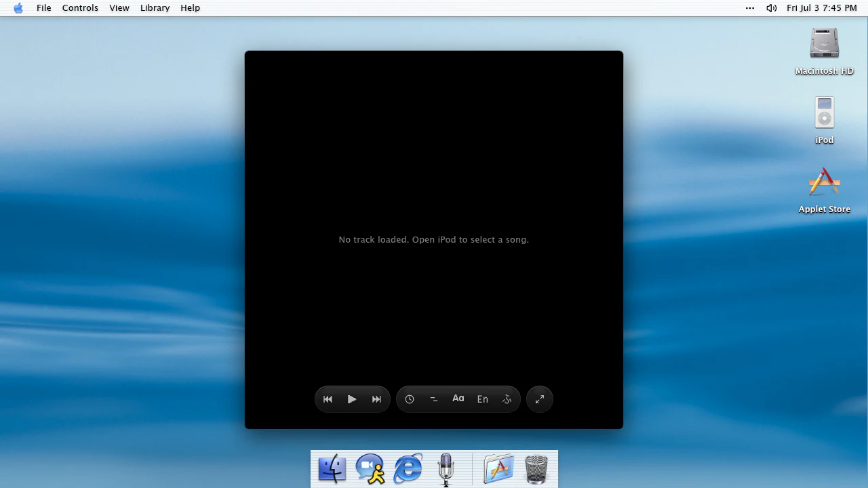Open the clock timing offset control
The image size is (868, 488).
tap(410, 399)
